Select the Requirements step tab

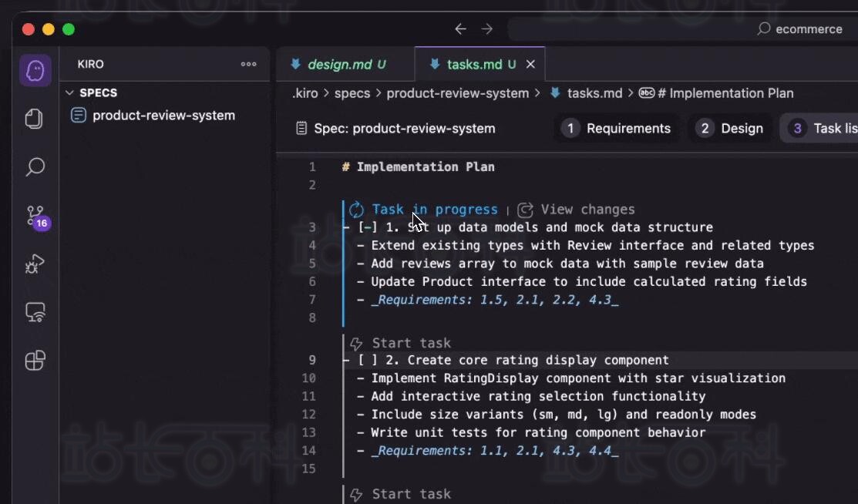coord(617,129)
